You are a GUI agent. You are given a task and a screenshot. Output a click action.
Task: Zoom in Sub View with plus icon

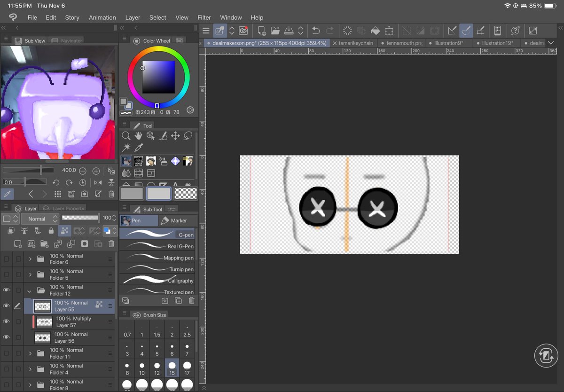pos(96,171)
